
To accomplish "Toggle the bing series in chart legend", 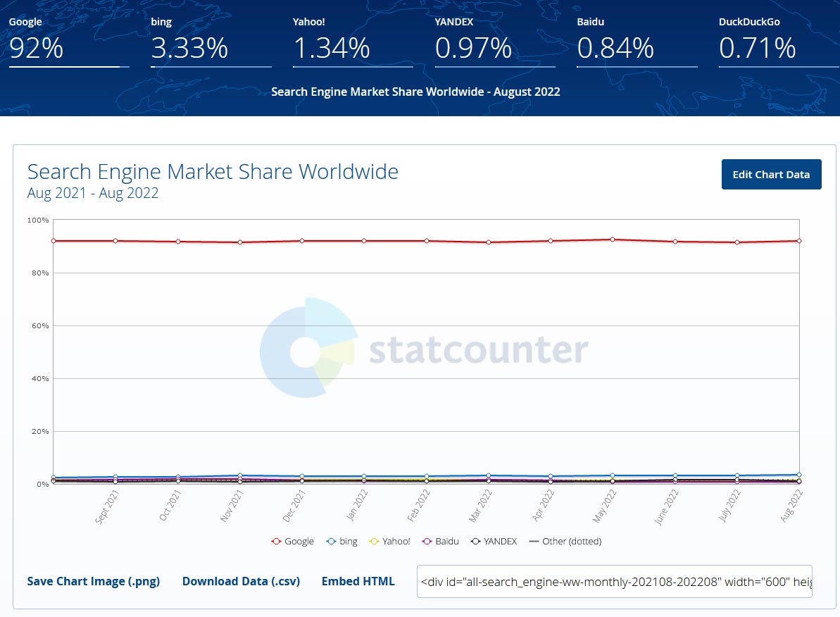I will (x=341, y=542).
